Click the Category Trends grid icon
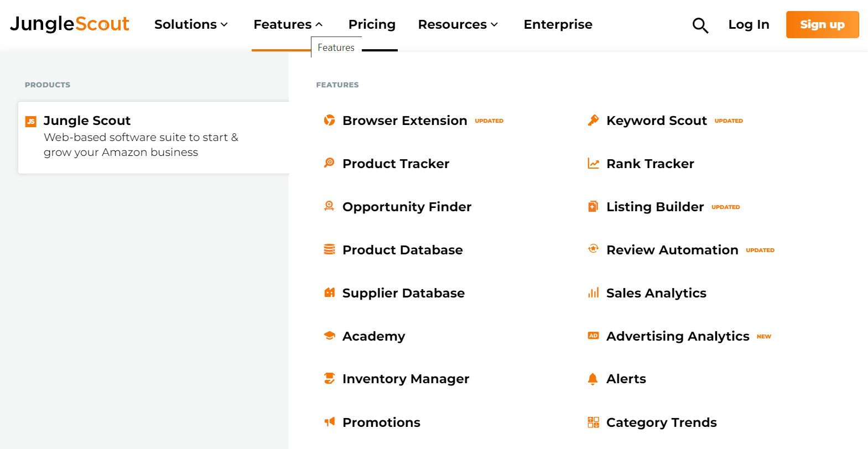Screen dimensions: 868x449 coord(593,422)
